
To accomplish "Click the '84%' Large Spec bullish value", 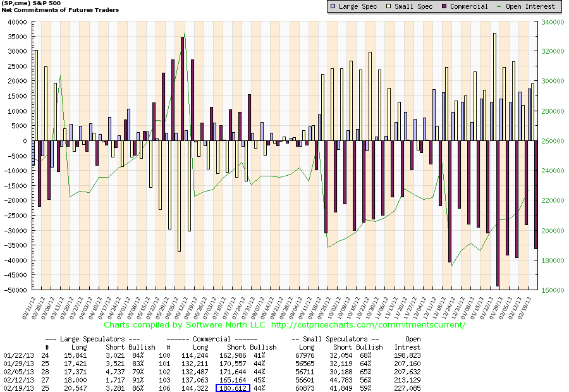I will pyautogui.click(x=138, y=356).
